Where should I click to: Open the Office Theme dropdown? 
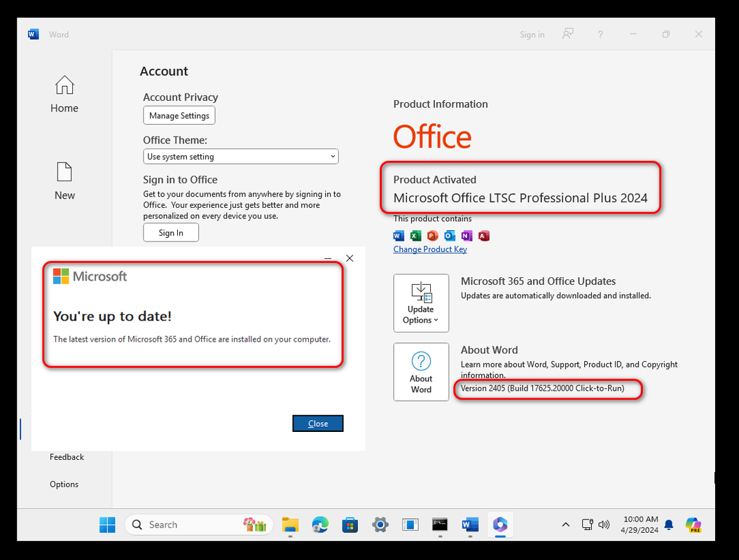[x=240, y=156]
